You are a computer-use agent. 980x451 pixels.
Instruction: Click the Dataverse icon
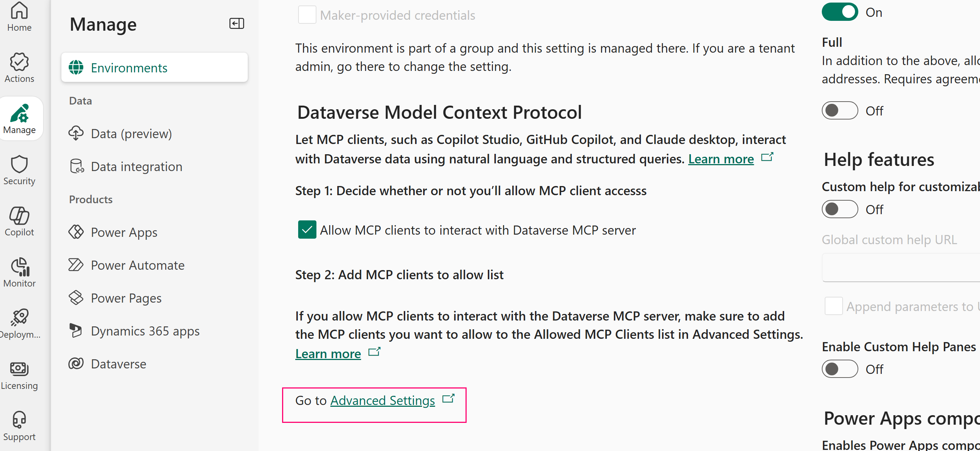(x=76, y=363)
